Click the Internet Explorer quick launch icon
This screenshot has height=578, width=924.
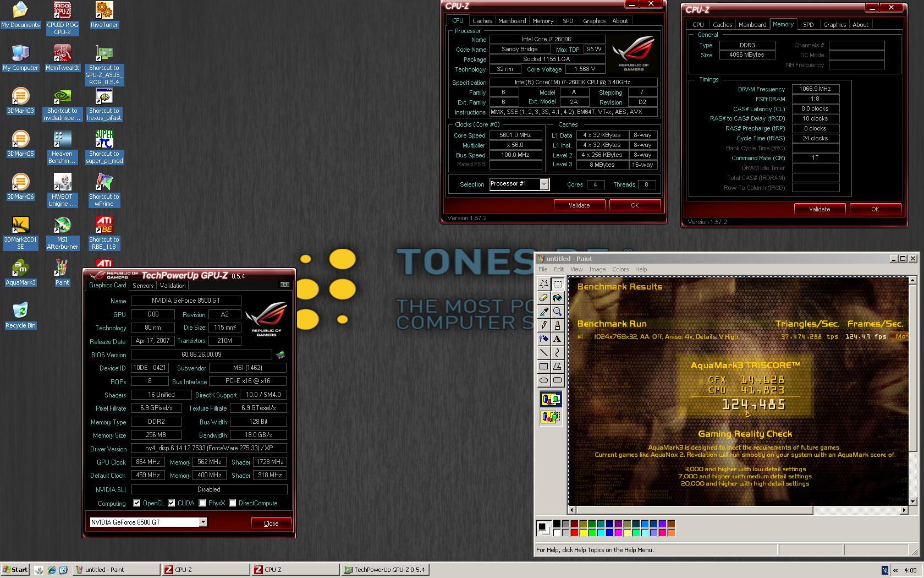pos(51,570)
